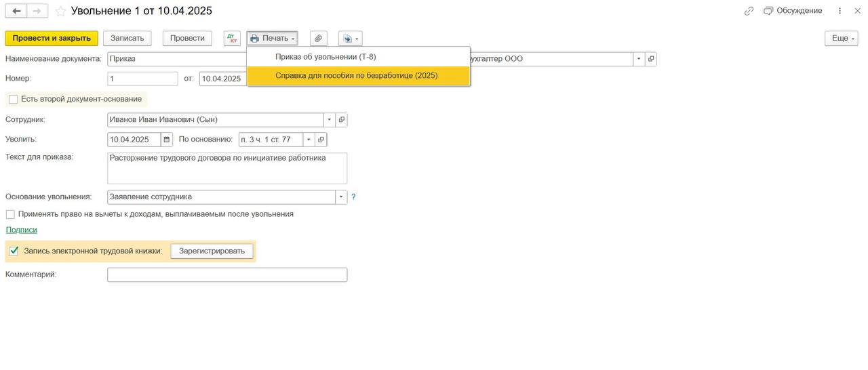Viewport: 868px width, 370px height.
Task: Open the Еще menu dropdown
Action: pos(842,39)
